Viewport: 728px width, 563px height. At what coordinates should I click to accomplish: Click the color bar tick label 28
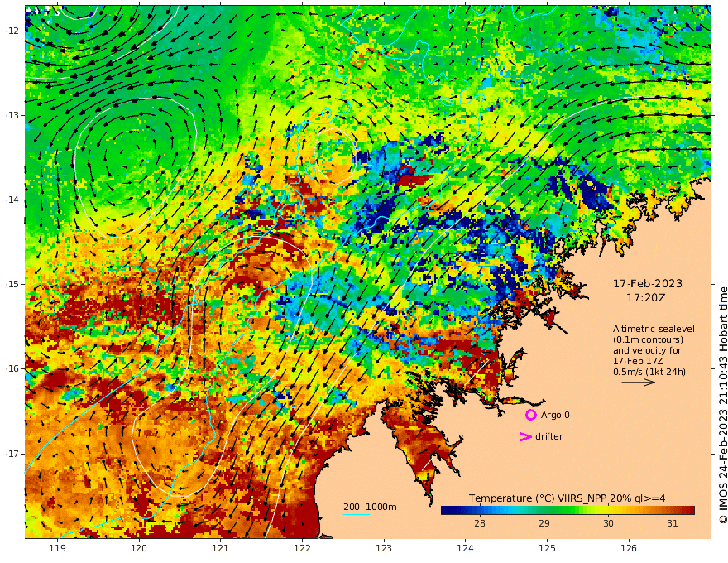(x=480, y=523)
